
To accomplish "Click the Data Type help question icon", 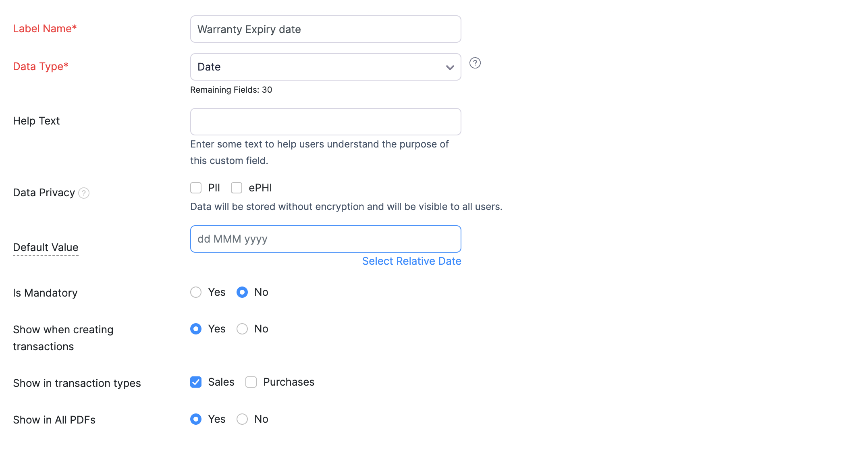I will 475,63.
